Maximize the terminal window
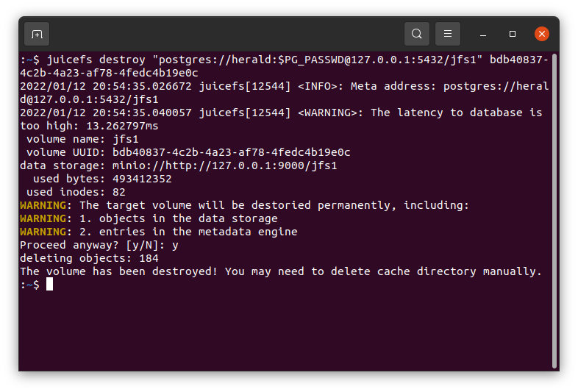 click(x=513, y=34)
